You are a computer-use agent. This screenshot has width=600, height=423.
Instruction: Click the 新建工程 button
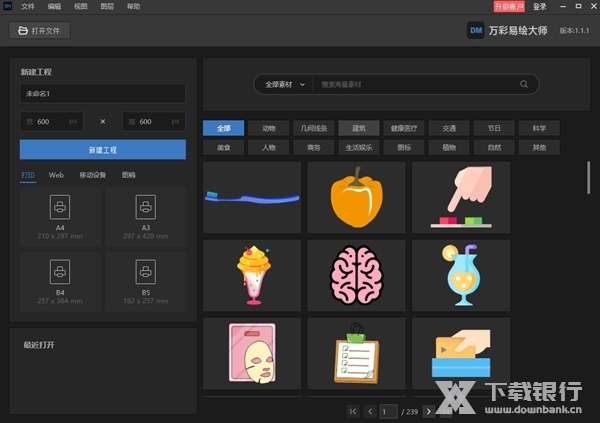[x=102, y=149]
